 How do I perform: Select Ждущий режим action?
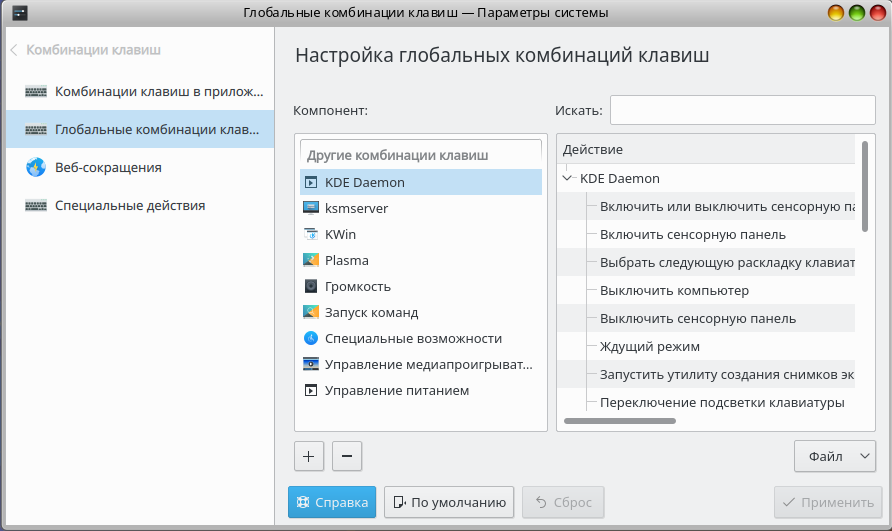(706, 346)
